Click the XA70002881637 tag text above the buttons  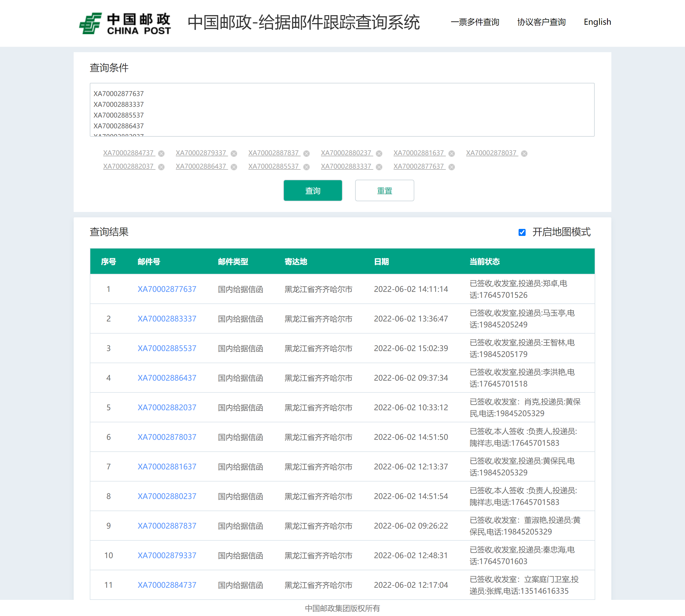419,153
